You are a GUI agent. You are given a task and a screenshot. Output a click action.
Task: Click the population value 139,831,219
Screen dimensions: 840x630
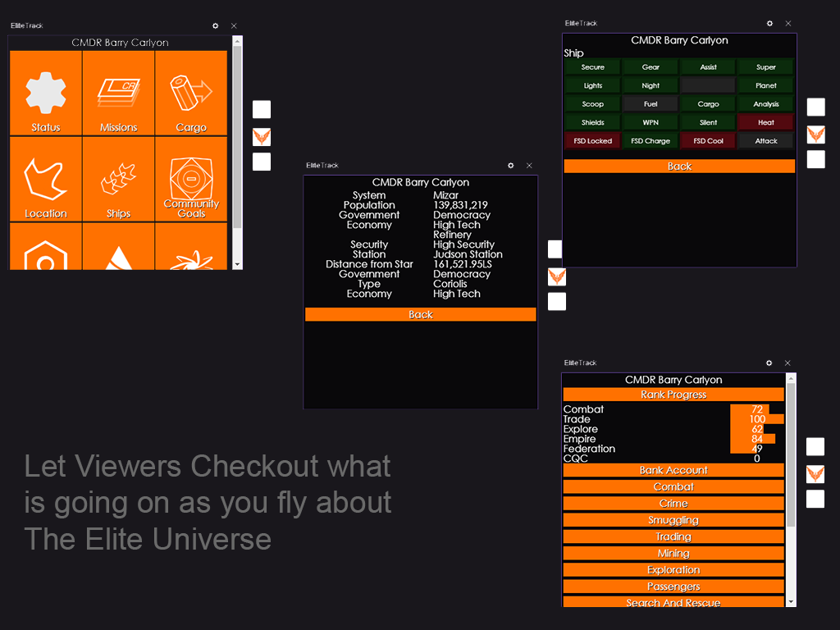click(460, 205)
